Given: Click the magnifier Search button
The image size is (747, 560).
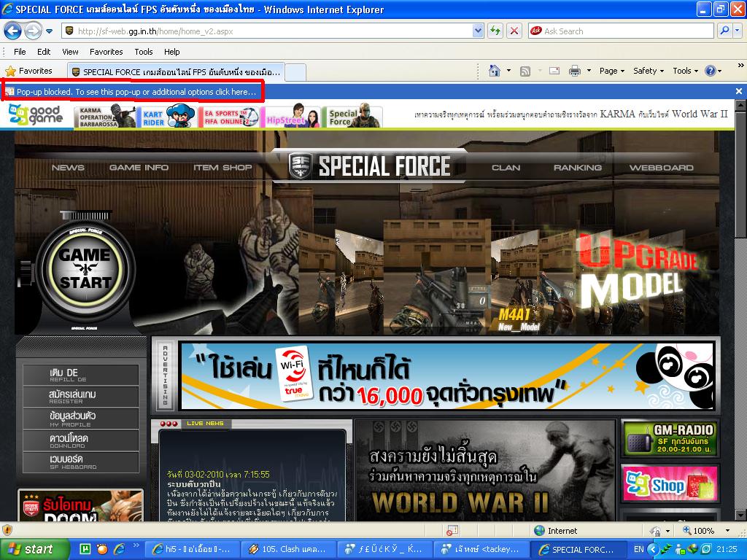Looking at the screenshot, I should pyautogui.click(x=724, y=31).
